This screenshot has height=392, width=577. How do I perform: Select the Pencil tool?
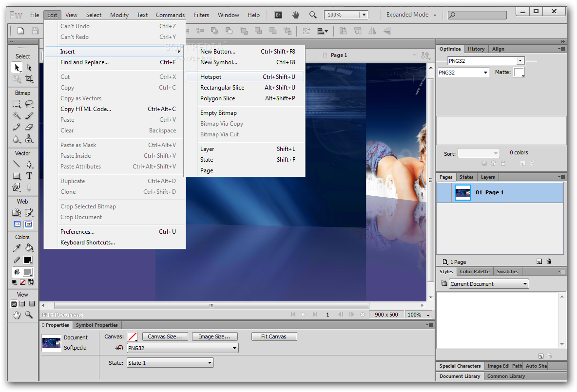pyautogui.click(x=17, y=127)
